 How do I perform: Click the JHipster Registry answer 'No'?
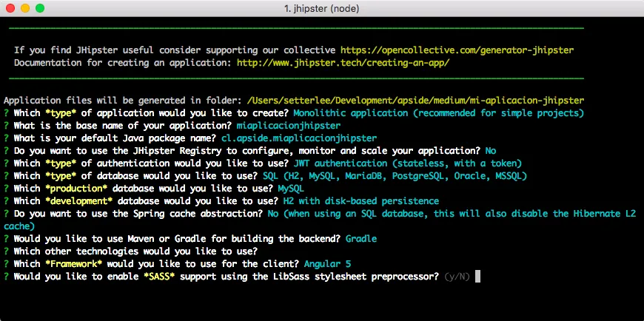tap(490, 151)
